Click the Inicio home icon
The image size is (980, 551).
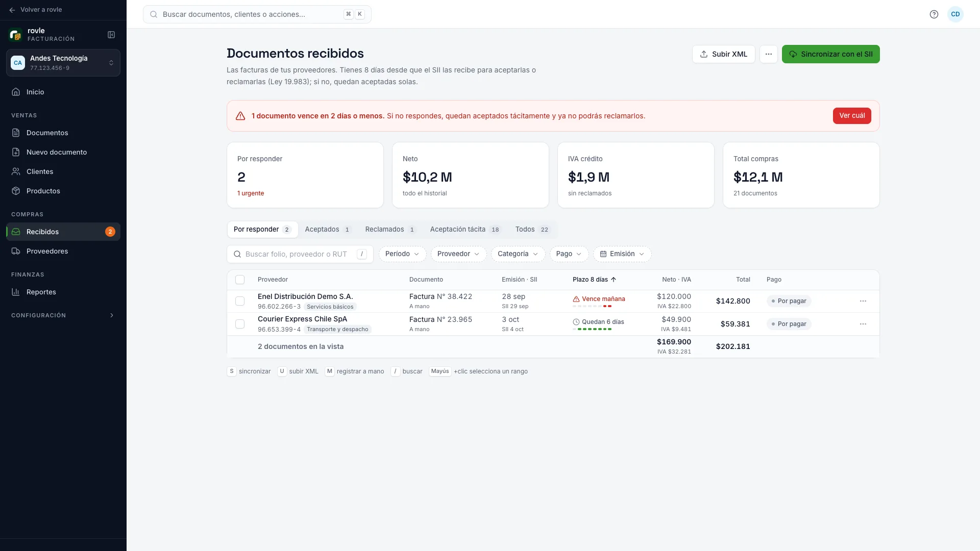click(16, 92)
